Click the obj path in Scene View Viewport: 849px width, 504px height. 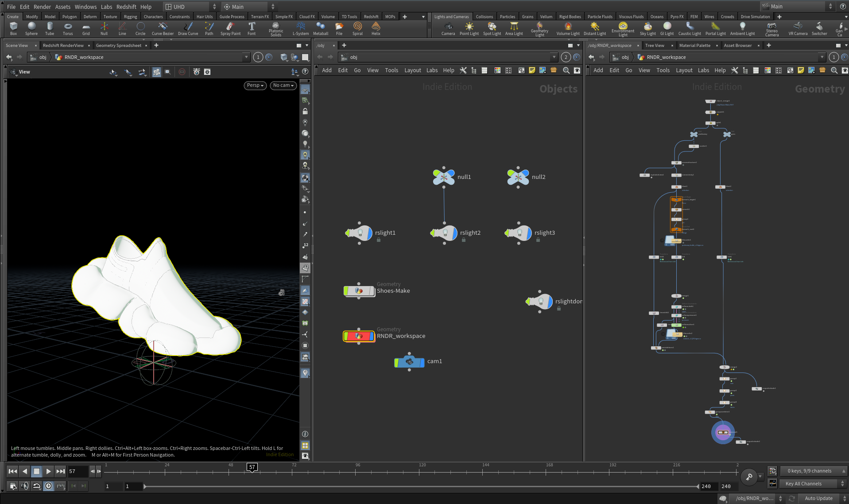(43, 57)
